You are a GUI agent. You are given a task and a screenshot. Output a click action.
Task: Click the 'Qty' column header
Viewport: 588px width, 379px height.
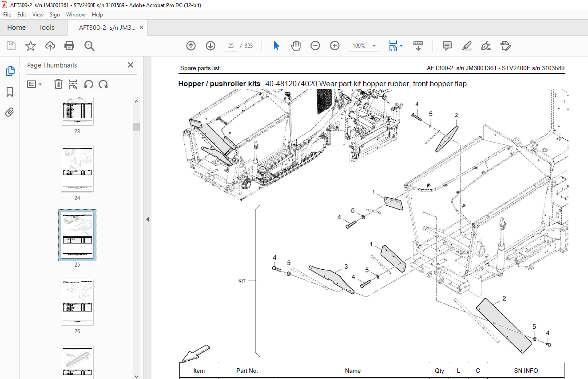(439, 371)
